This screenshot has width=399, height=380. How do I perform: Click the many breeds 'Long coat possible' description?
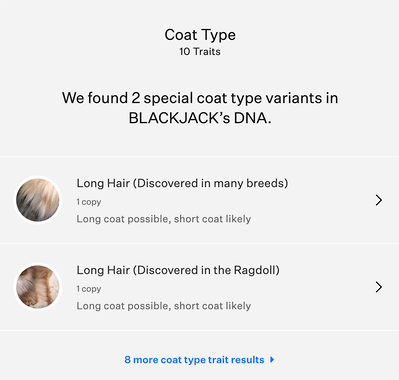pyautogui.click(x=164, y=219)
